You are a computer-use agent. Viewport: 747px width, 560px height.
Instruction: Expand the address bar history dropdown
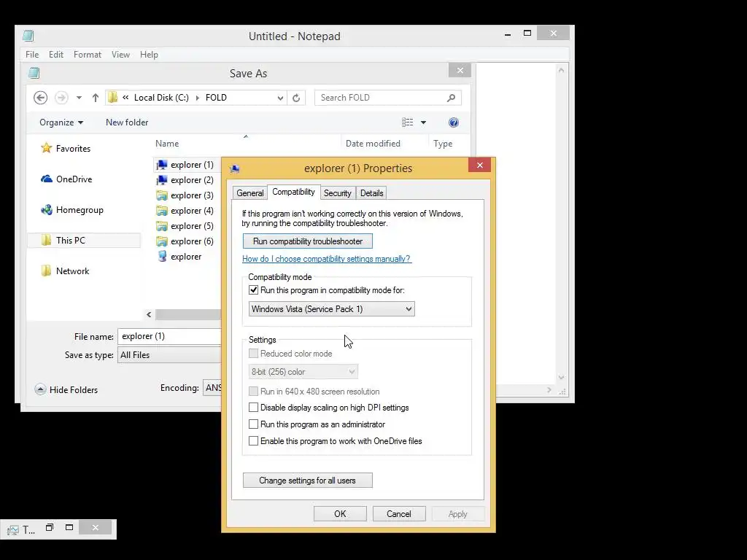point(280,98)
